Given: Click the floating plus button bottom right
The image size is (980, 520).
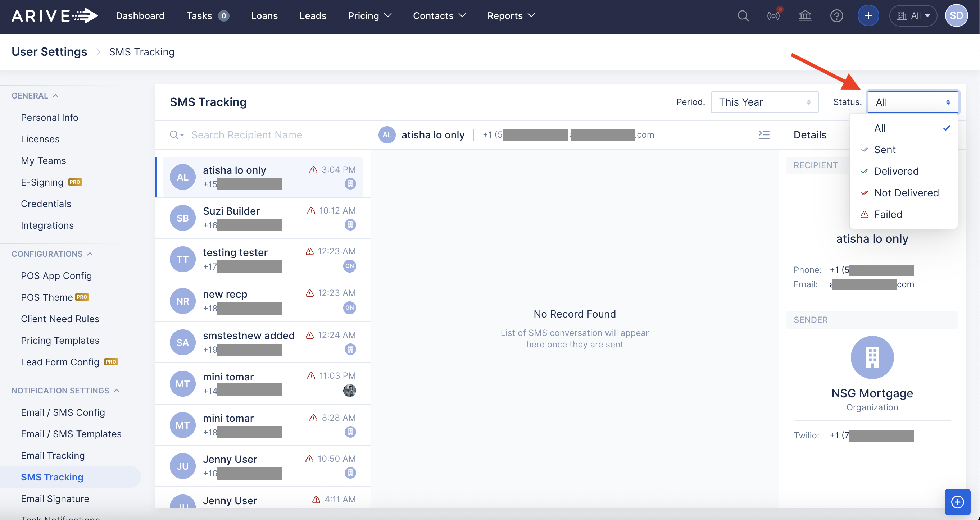Looking at the screenshot, I should [957, 502].
